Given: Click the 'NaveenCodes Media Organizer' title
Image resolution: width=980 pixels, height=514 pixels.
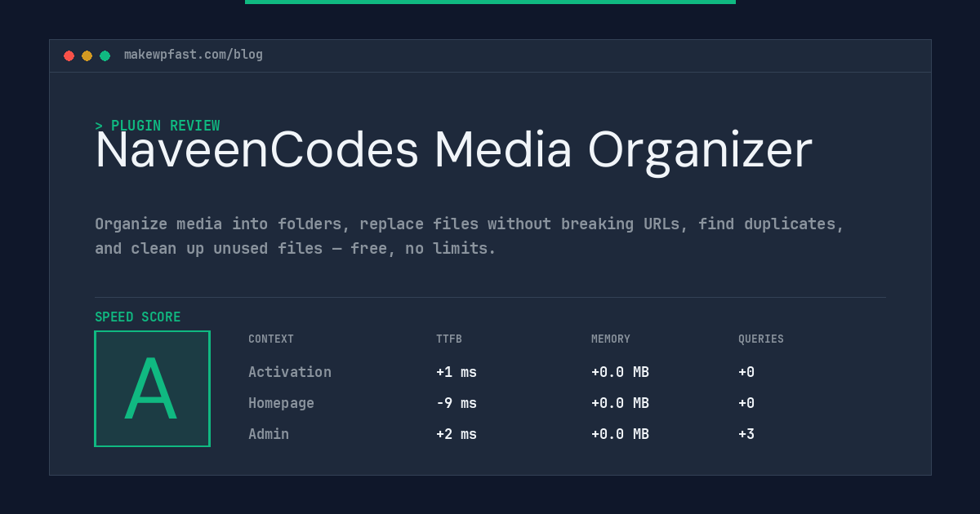Looking at the screenshot, I should point(454,151).
